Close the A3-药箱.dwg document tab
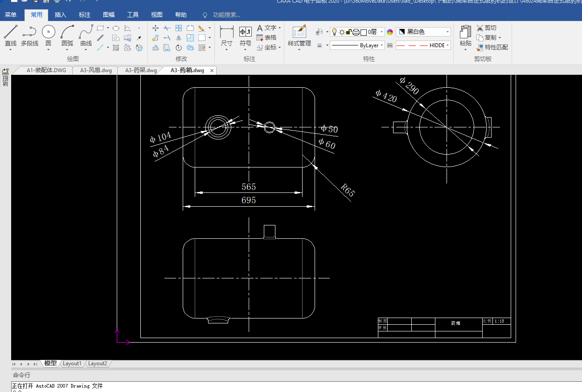The height and width of the screenshot is (392, 582). tap(212, 70)
